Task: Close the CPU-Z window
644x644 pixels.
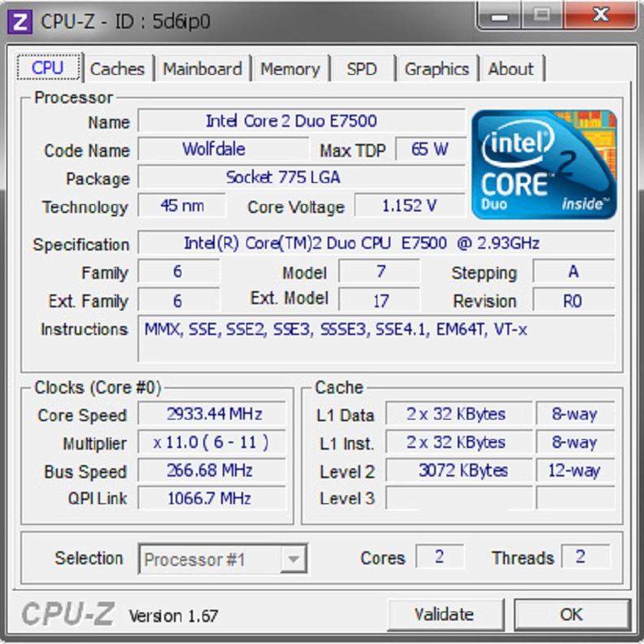Action: point(601,15)
